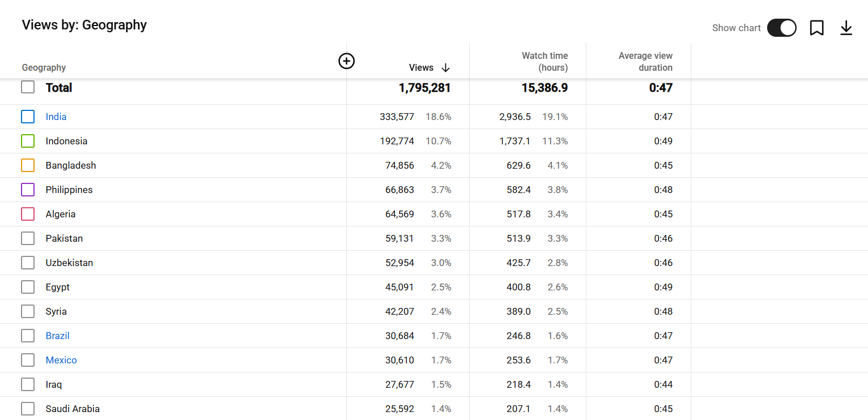Viewport: 868px width, 420px height.
Task: Check the Pakistan checkbox
Action: coord(28,238)
